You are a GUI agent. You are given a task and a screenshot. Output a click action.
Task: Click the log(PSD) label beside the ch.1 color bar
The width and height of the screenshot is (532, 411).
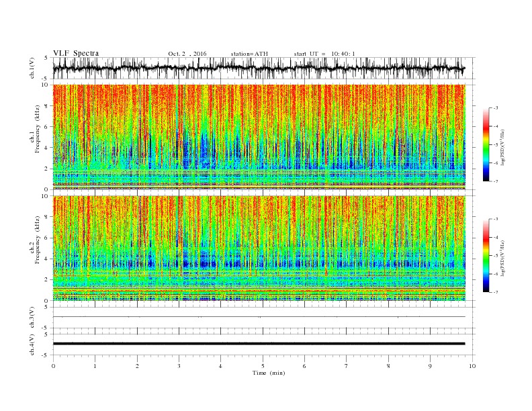(503, 147)
